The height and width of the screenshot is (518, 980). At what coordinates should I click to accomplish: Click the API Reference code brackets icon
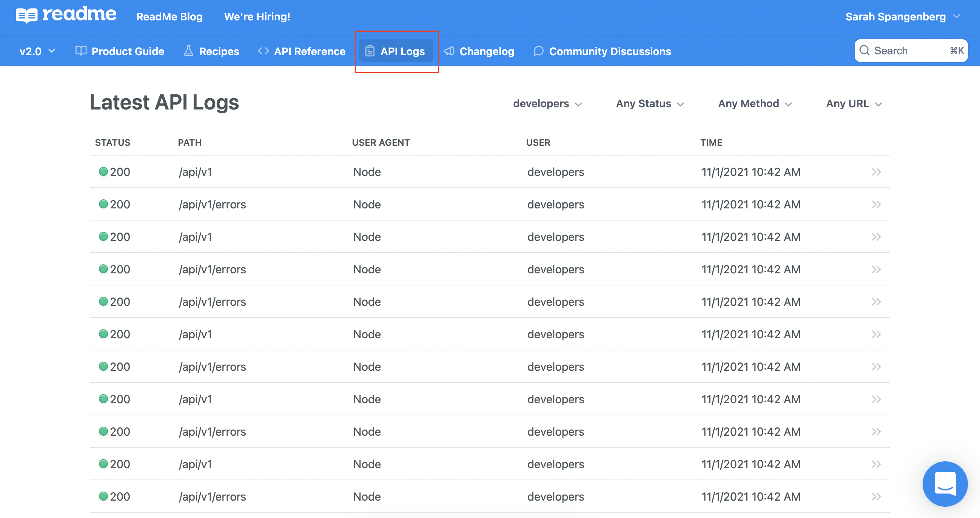pyautogui.click(x=263, y=51)
